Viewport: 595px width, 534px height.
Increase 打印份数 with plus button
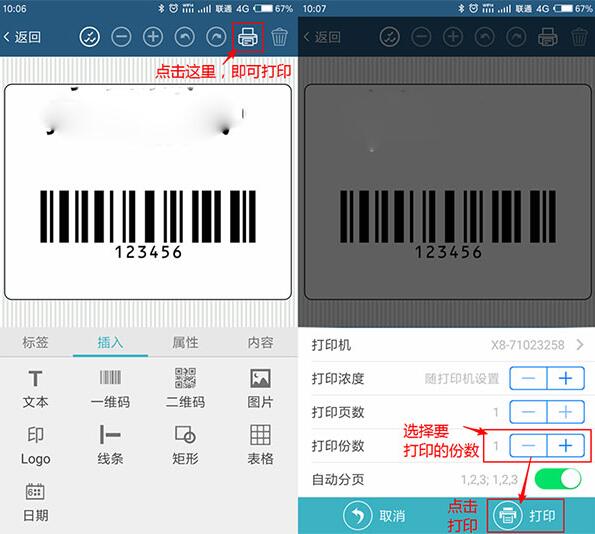(x=565, y=446)
